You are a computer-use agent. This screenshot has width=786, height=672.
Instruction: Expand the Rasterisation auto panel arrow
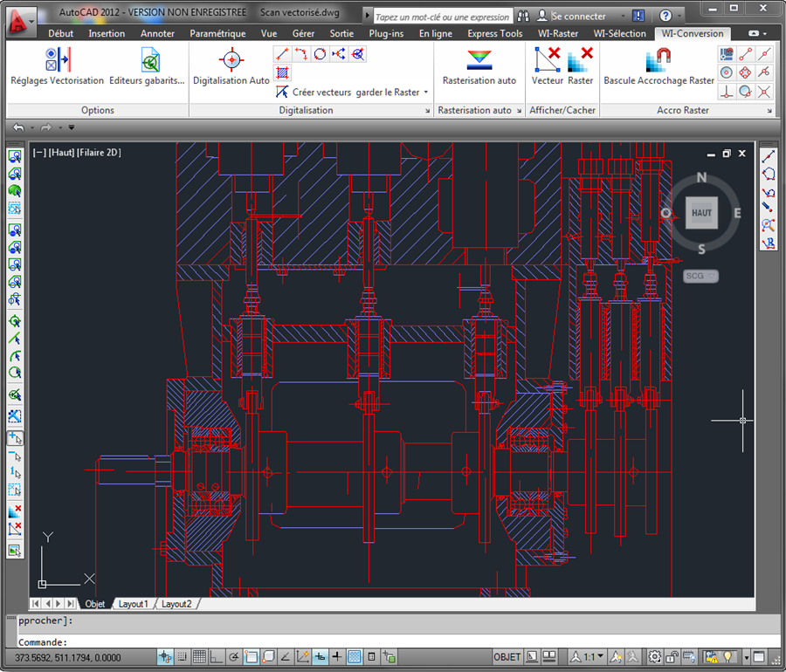pyautogui.click(x=519, y=111)
